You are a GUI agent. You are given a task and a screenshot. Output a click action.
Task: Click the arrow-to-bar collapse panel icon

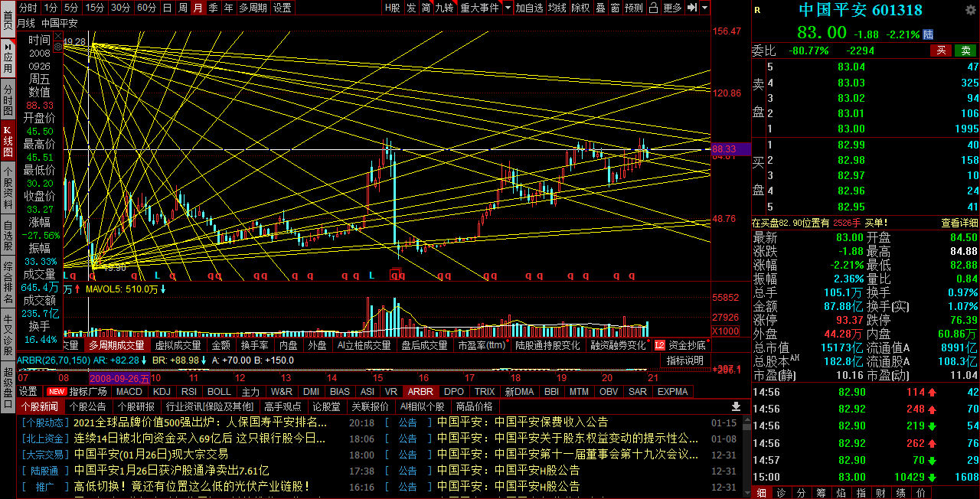click(691, 8)
